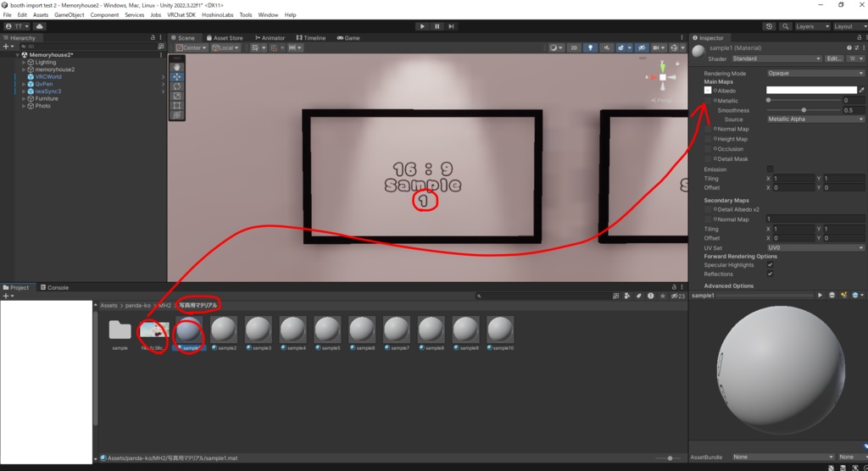Click the Smoothness slider handle
The width and height of the screenshot is (868, 471).
coord(804,110)
